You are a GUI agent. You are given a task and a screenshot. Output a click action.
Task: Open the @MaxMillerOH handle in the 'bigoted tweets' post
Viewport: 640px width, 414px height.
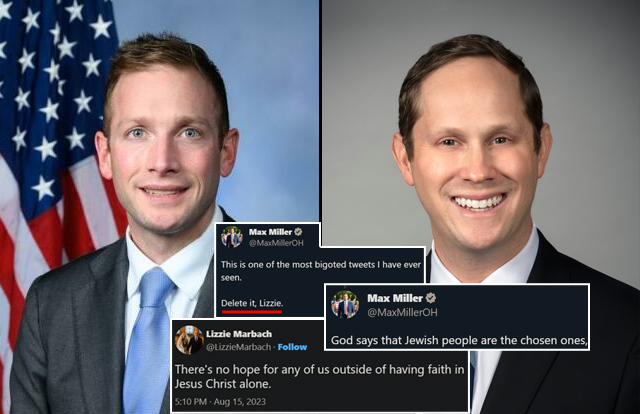(x=276, y=243)
